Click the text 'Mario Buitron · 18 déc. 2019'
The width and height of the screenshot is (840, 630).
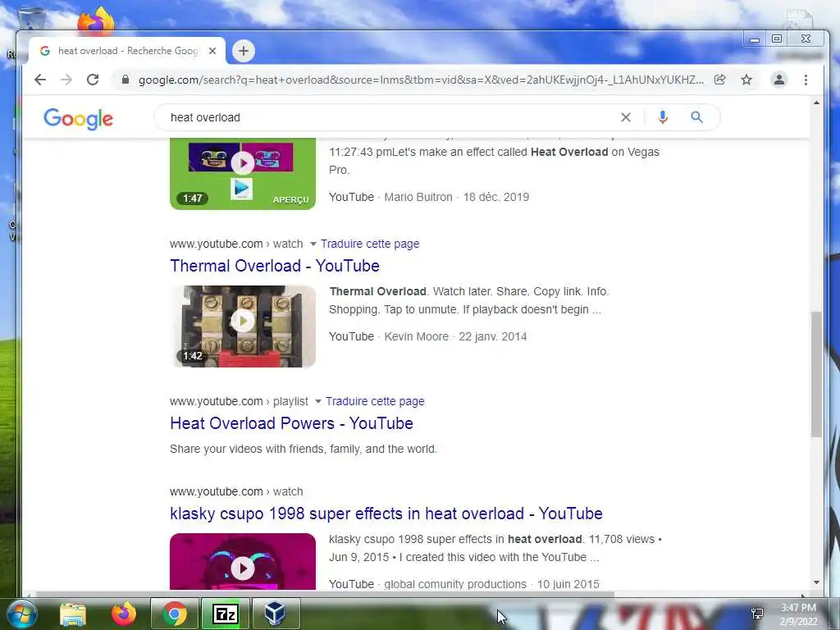[456, 197]
